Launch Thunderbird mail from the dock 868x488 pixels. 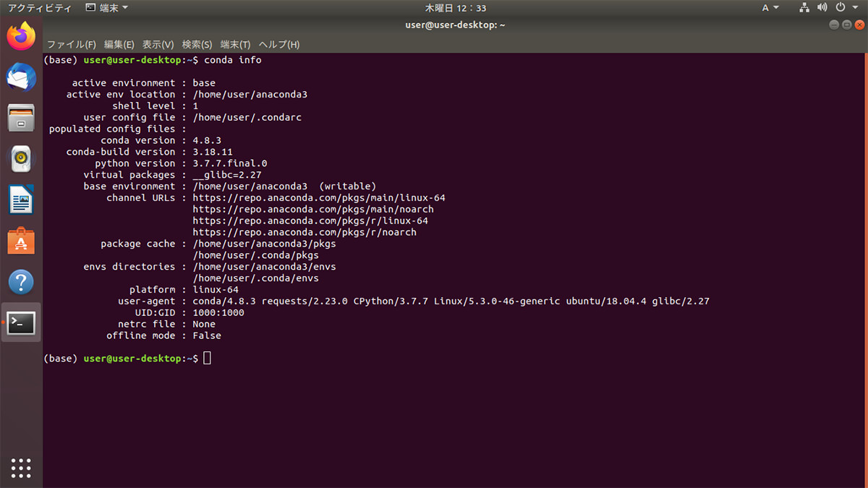21,77
